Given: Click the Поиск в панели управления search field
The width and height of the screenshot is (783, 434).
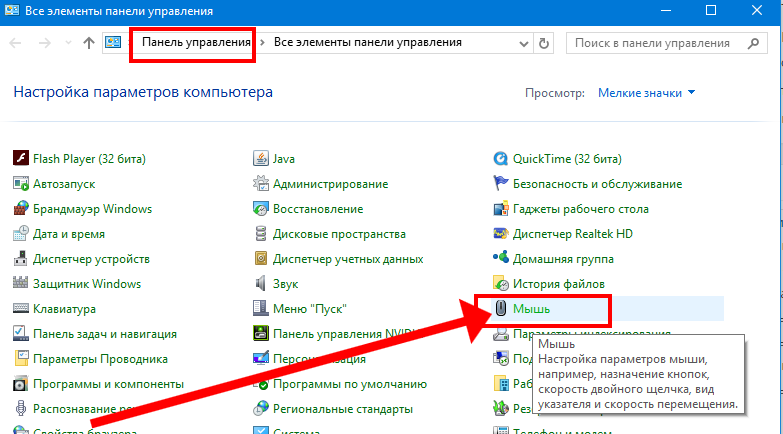Looking at the screenshot, I should point(660,43).
